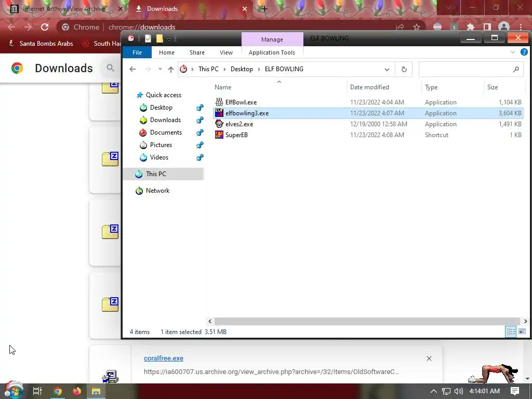Open Firefox from the taskbar
The height and width of the screenshot is (399, 532).
[77, 391]
